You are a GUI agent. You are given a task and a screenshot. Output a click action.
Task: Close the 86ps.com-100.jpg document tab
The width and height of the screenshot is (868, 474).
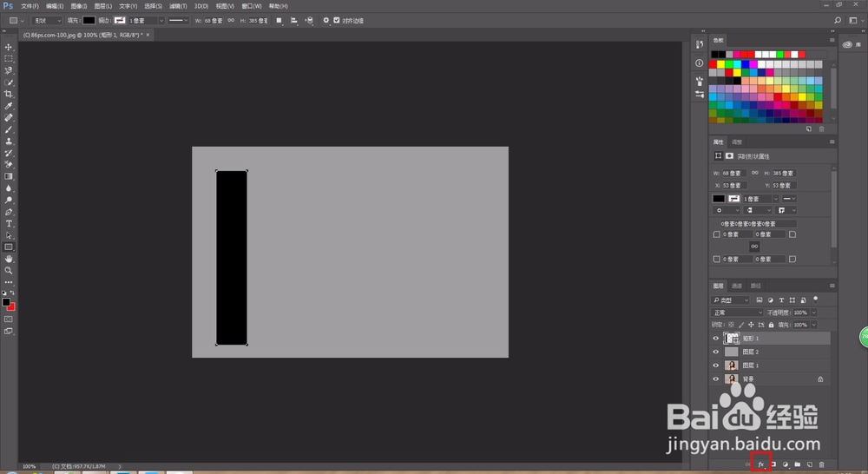pos(148,35)
